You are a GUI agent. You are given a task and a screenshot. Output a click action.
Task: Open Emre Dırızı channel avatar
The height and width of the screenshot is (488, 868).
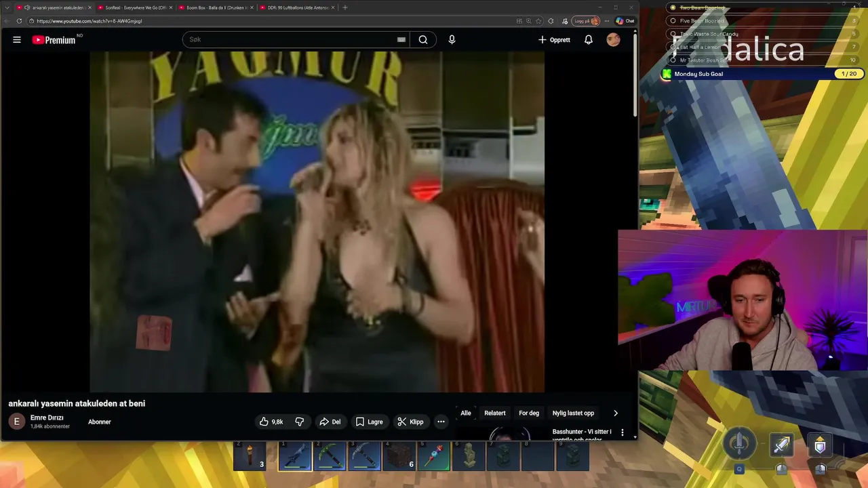(x=16, y=422)
